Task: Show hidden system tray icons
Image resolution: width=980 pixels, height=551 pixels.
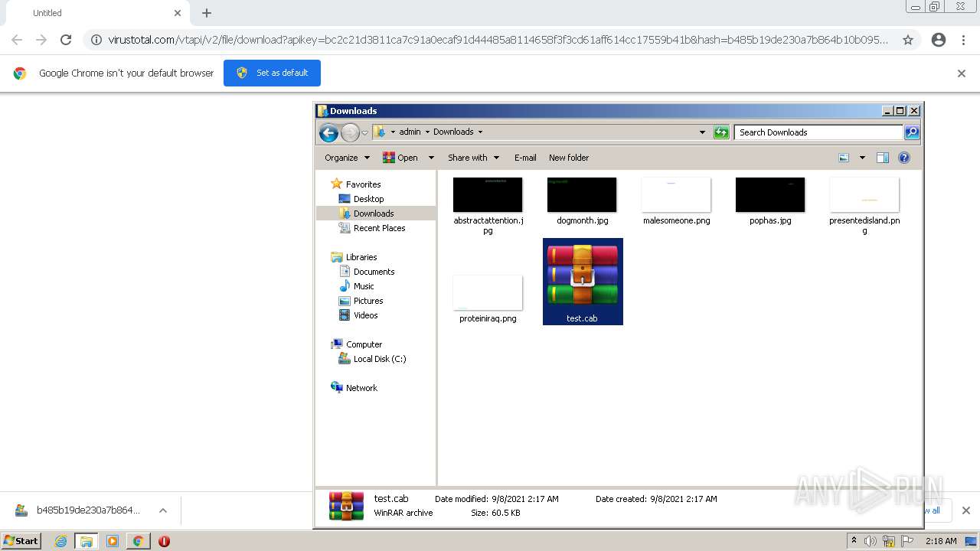Action: pos(854,541)
